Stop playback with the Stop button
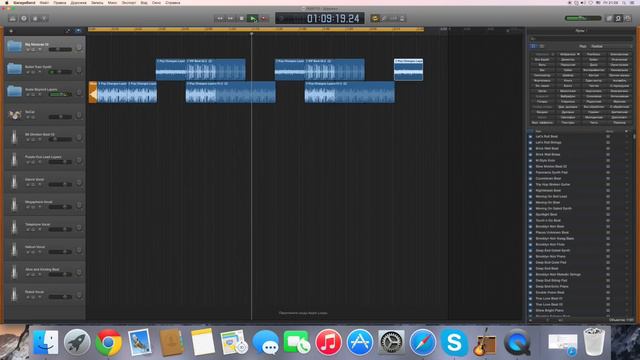 point(242,18)
